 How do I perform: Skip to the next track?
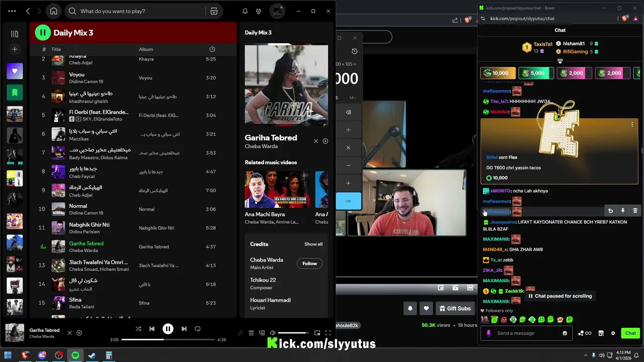(x=184, y=329)
